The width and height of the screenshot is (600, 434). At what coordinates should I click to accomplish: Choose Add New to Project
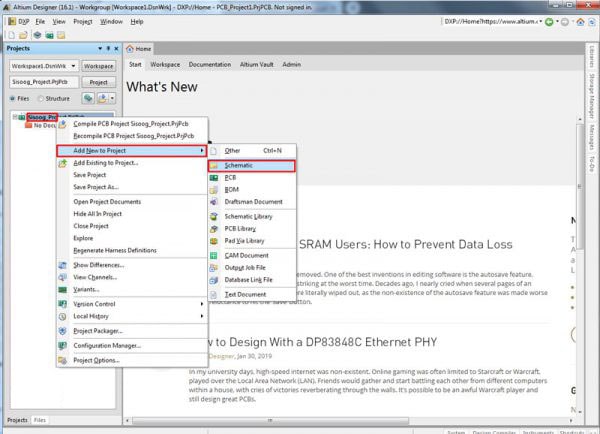point(132,151)
